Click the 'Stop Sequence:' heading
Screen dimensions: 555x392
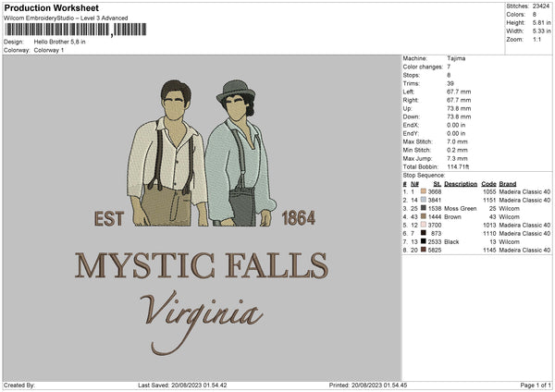pos(424,175)
